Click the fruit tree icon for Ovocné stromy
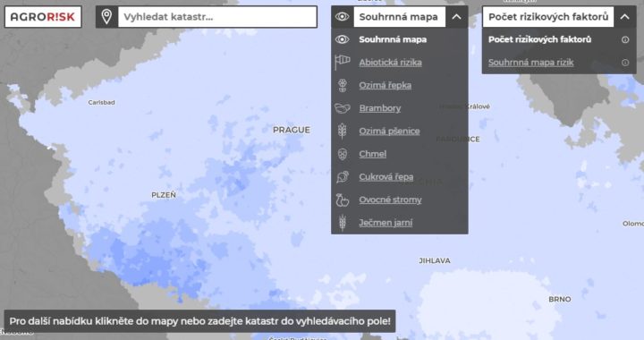This screenshot has height=340, width=644. tap(342, 200)
